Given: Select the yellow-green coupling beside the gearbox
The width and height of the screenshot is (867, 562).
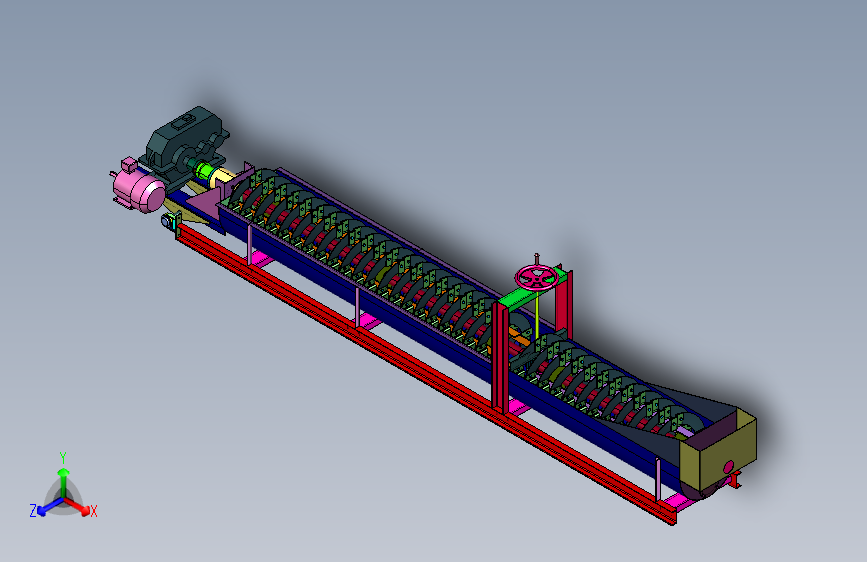Looking at the screenshot, I should click(205, 171).
